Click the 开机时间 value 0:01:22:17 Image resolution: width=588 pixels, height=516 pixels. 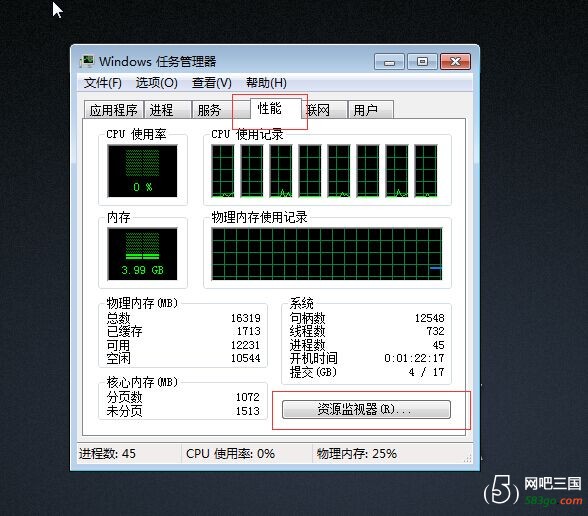[414, 358]
